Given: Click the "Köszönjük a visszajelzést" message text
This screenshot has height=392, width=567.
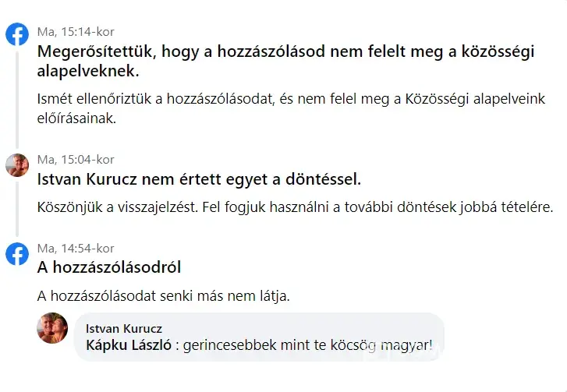Looking at the screenshot, I should point(295,208).
